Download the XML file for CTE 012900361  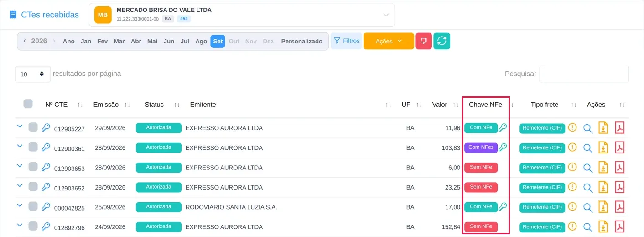[x=603, y=147]
